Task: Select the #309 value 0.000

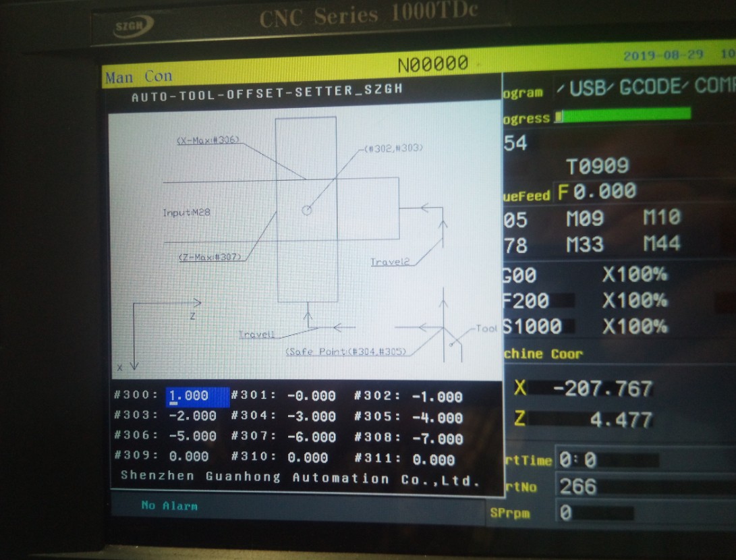Action: [189, 456]
